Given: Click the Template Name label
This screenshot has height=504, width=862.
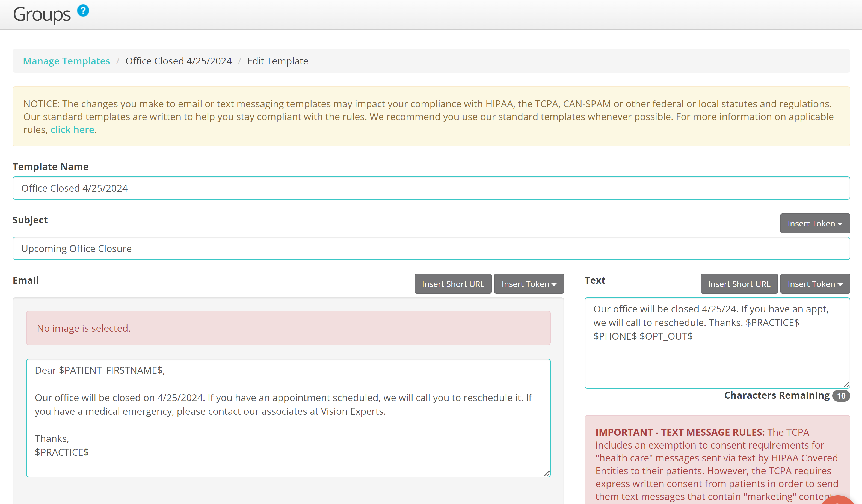Looking at the screenshot, I should point(51,167).
